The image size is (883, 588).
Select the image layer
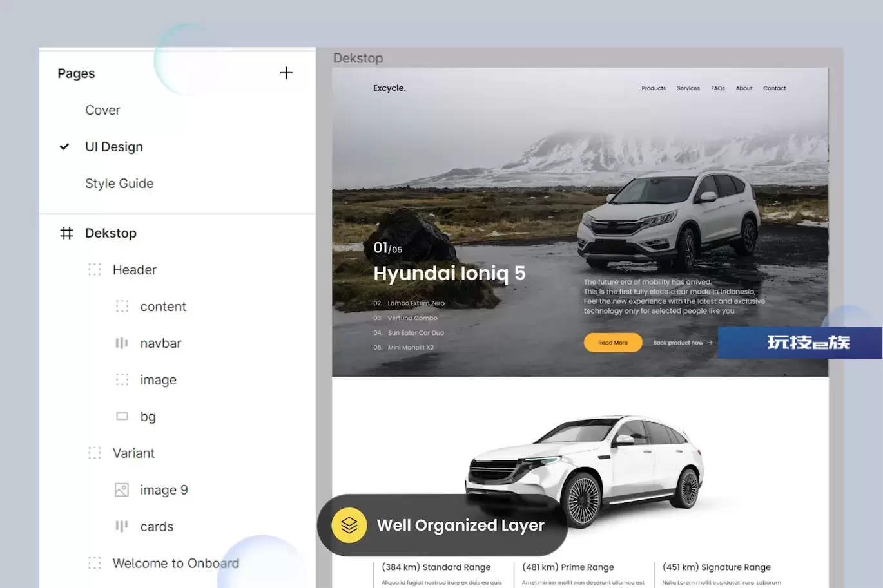click(159, 380)
